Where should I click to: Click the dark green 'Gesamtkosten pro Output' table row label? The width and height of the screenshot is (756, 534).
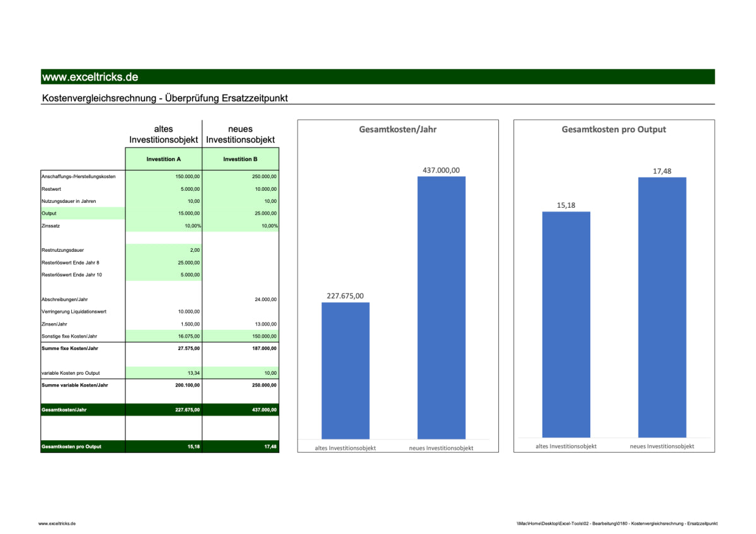83,446
